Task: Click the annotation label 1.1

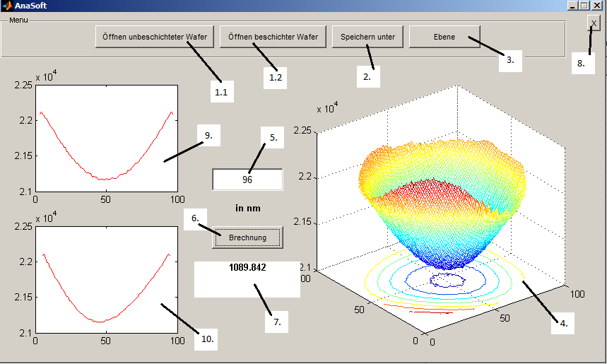Action: (x=220, y=91)
